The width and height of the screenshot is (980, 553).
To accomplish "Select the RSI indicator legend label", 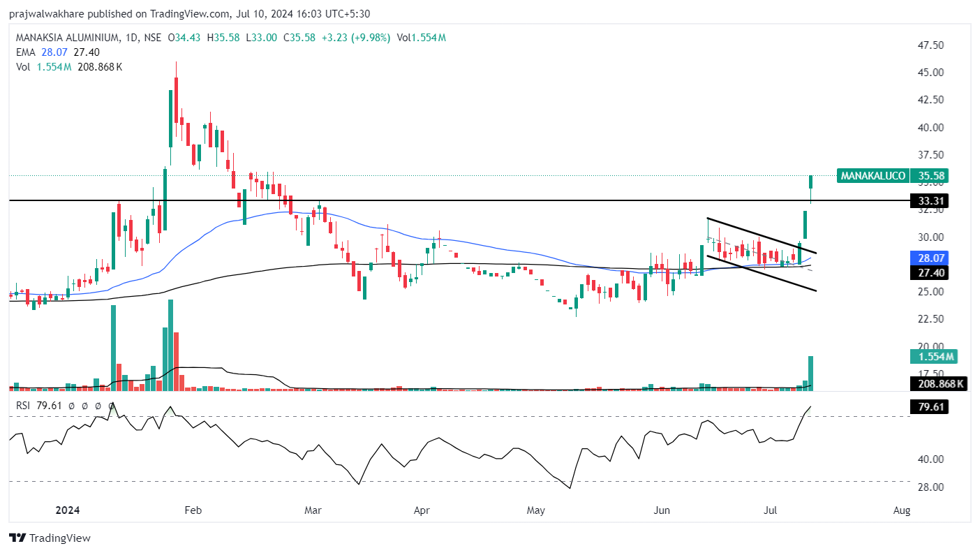I will tap(25, 406).
